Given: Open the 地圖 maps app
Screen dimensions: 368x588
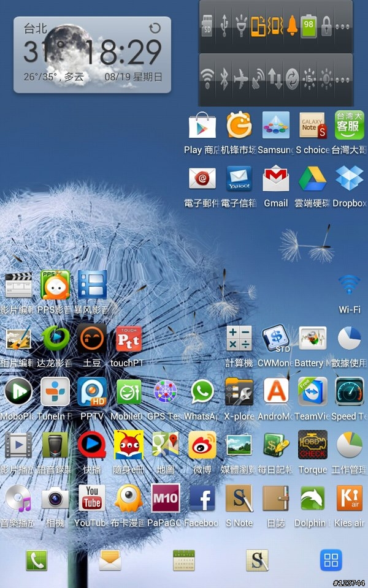Looking at the screenshot, I should point(165,445).
